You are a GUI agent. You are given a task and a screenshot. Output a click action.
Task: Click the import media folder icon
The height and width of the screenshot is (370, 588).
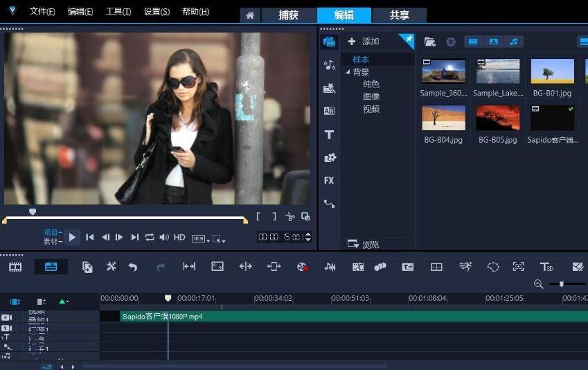(430, 42)
